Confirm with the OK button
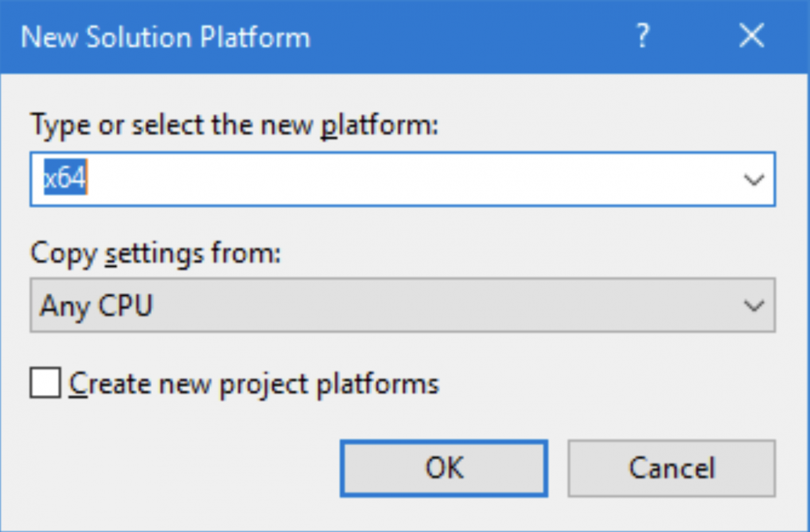 pos(443,469)
